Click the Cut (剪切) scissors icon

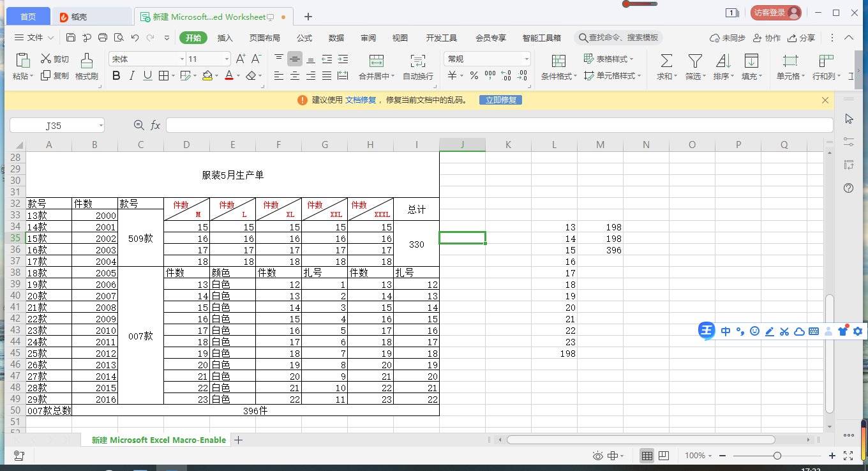coord(46,59)
